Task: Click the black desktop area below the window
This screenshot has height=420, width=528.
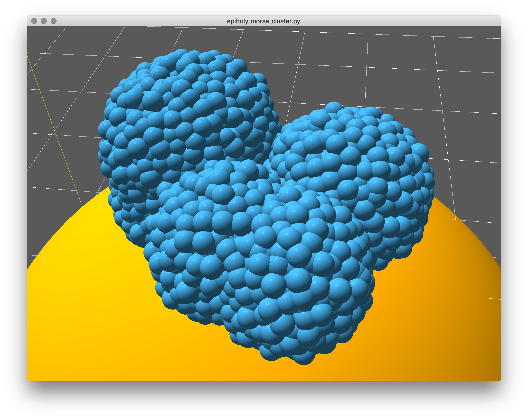Action: (x=264, y=402)
